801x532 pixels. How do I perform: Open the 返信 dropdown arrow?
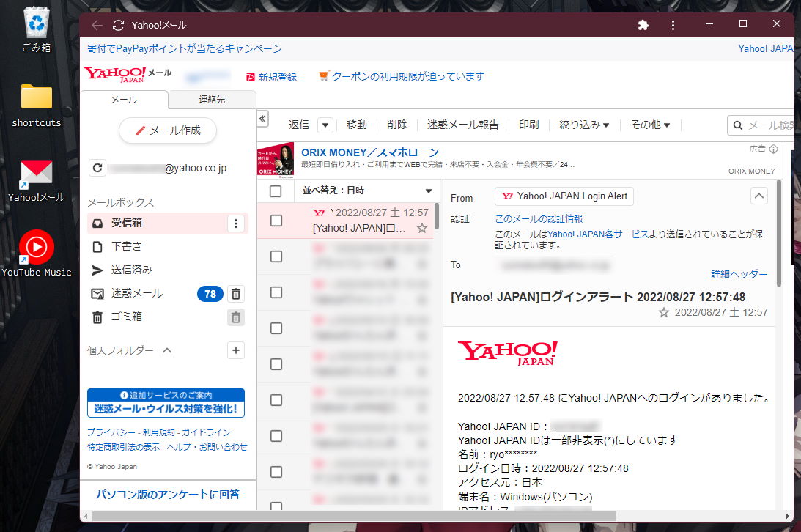coord(325,125)
